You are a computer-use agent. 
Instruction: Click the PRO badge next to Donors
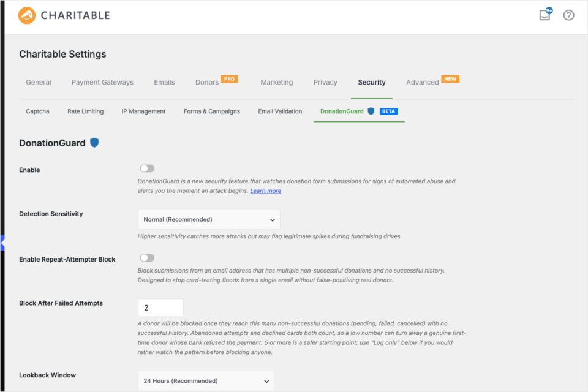point(230,79)
